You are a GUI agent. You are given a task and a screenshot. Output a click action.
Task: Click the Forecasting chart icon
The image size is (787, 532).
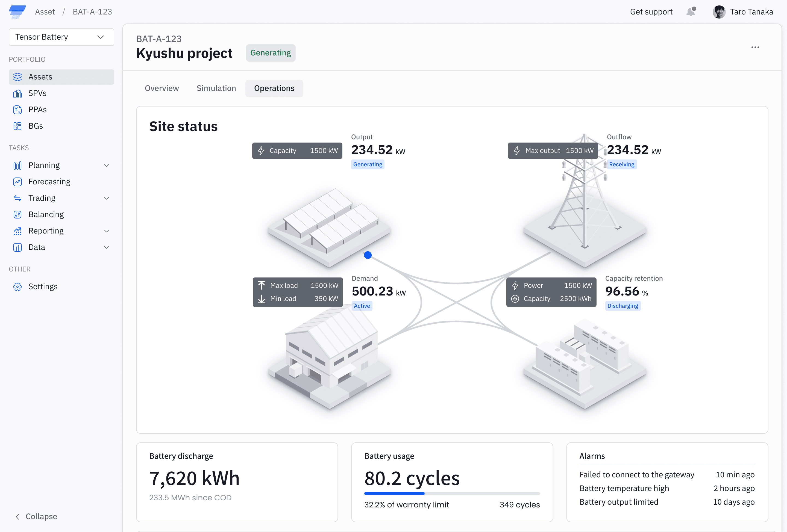pyautogui.click(x=17, y=182)
